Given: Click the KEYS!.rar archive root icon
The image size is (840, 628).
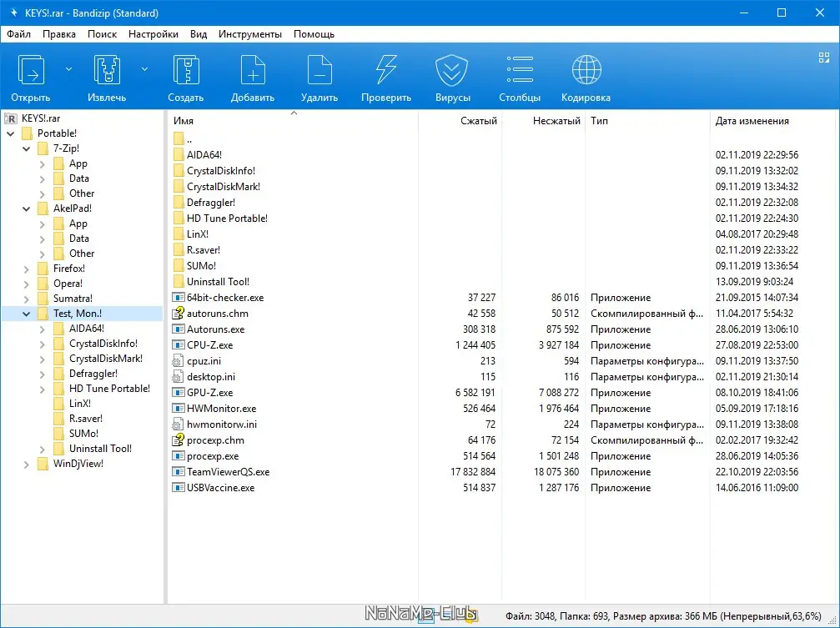Looking at the screenshot, I should coord(11,118).
